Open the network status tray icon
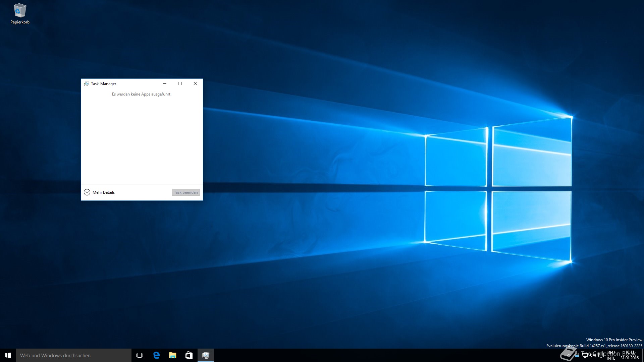The height and width of the screenshot is (362, 644). click(x=585, y=355)
